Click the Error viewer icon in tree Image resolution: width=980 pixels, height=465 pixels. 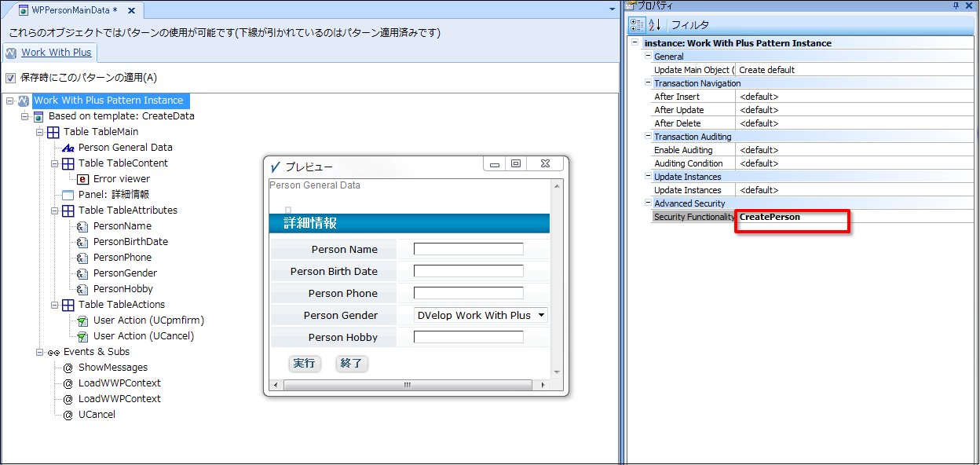click(x=83, y=179)
